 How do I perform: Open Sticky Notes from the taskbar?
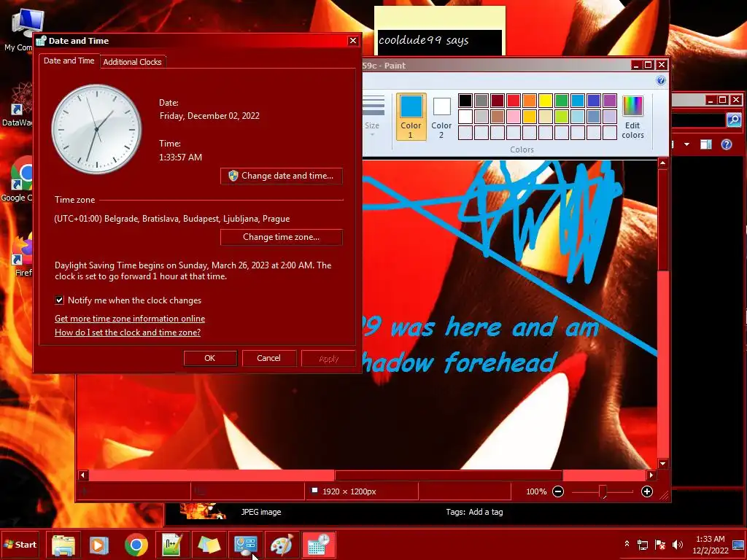pos(209,545)
